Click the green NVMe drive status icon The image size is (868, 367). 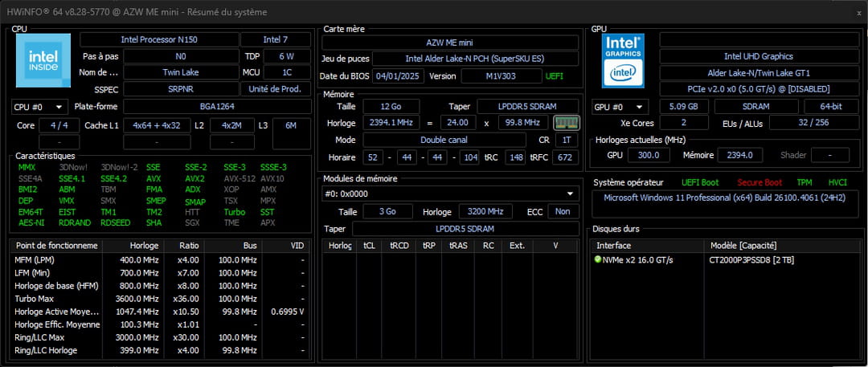[598, 259]
